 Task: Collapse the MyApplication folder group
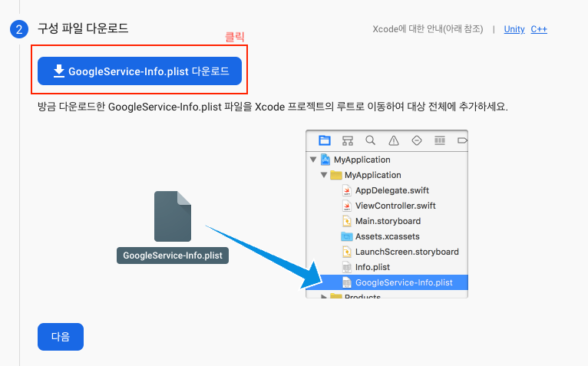[x=324, y=175]
